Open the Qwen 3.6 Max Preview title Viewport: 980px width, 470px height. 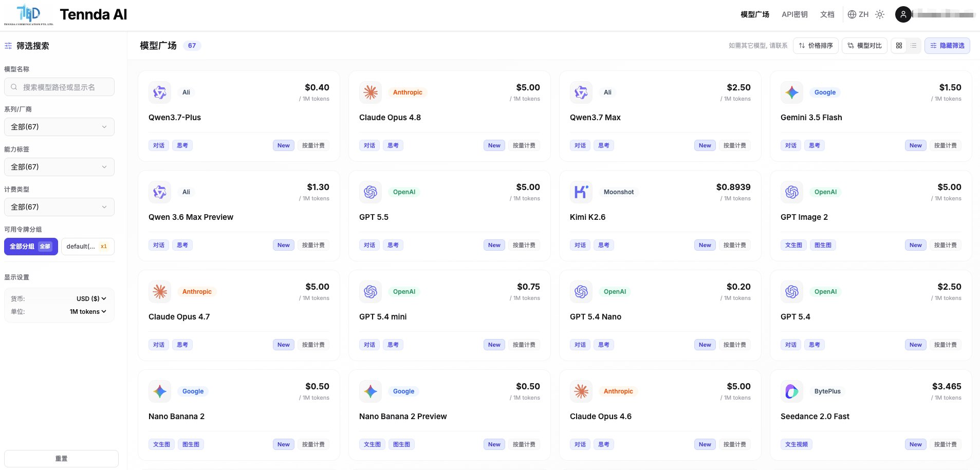coord(191,217)
